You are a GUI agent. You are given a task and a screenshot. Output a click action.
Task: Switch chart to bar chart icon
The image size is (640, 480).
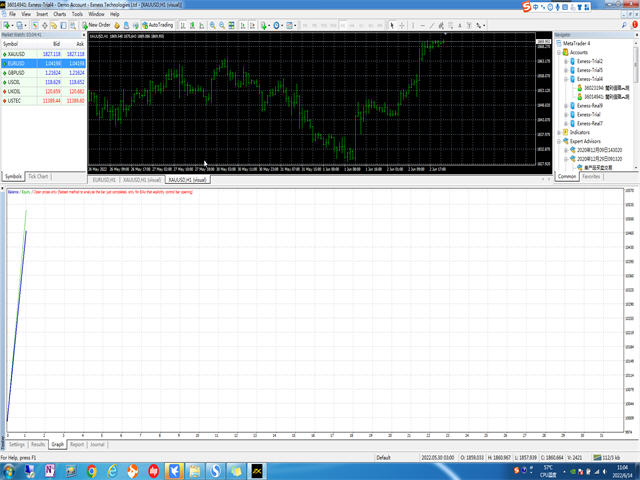183,25
